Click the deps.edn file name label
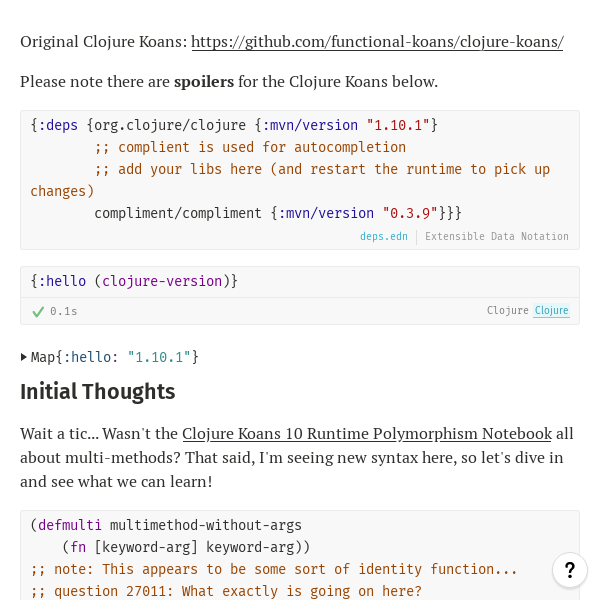This screenshot has height=600, width=600. tap(384, 237)
